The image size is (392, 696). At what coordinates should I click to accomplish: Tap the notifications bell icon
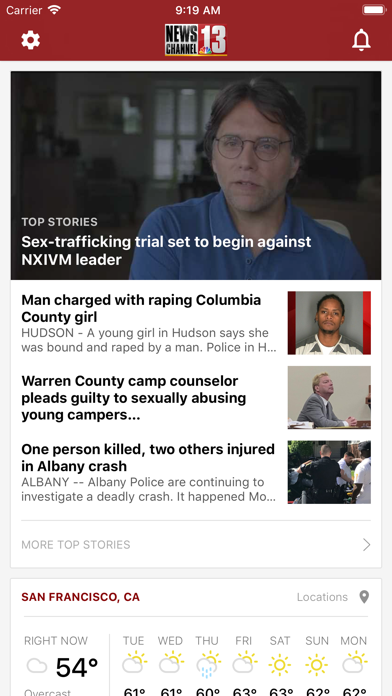(361, 40)
